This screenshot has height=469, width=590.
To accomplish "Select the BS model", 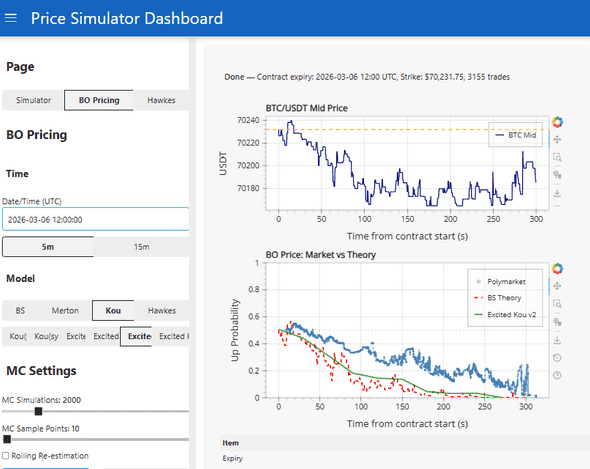I will point(20,311).
